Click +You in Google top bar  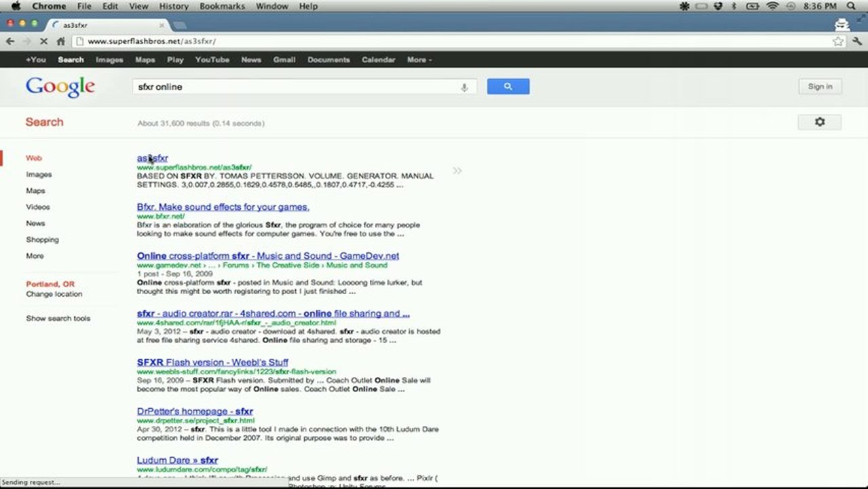[36, 60]
